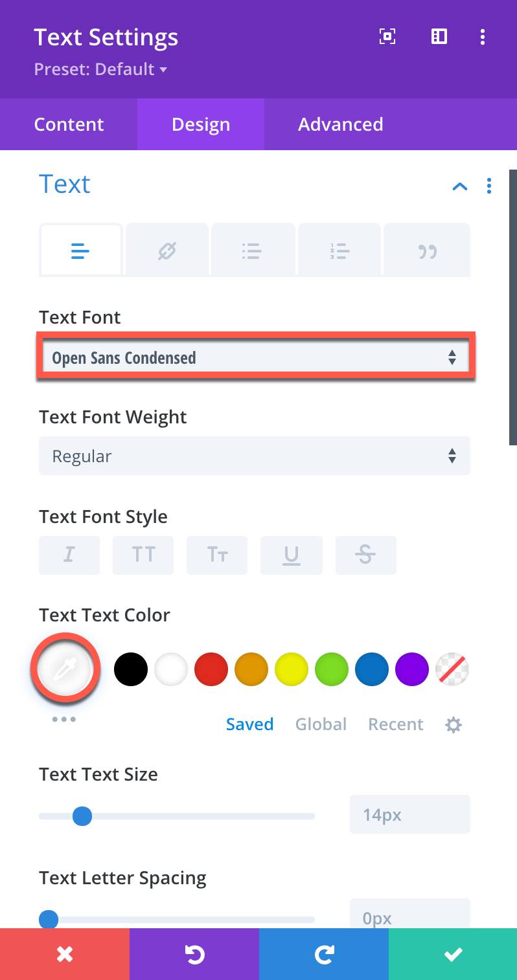Screen dimensions: 517x980
Task: Open the header three-dot options menu
Action: point(483,37)
